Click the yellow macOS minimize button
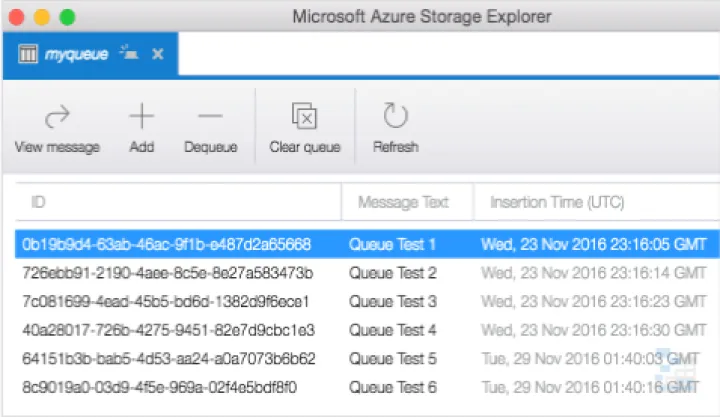Image resolution: width=720 pixels, height=417 pixels. 42,17
